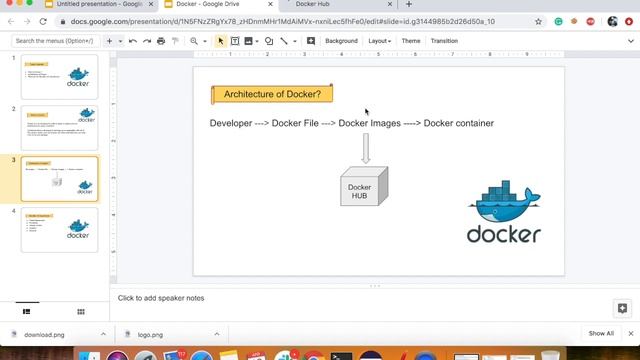Viewport: 640px width, 360px height.
Task: Select the Docker HUB cube shape
Action: pyautogui.click(x=364, y=186)
